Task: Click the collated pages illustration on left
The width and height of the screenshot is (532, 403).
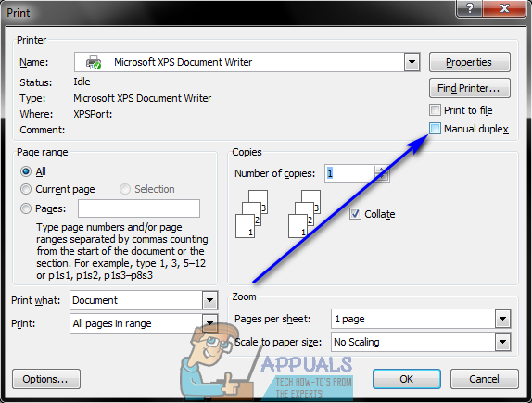Action: [251, 214]
